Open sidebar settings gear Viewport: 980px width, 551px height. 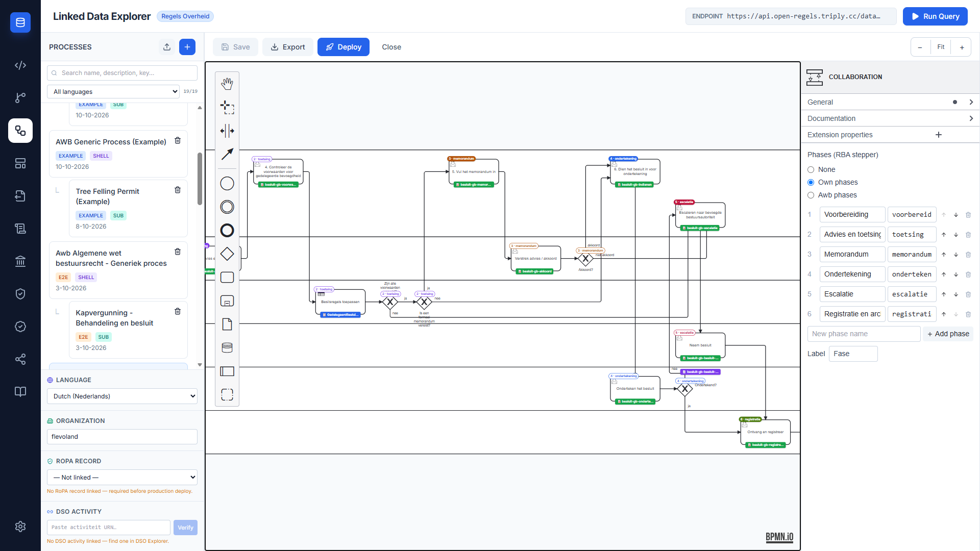click(x=20, y=527)
